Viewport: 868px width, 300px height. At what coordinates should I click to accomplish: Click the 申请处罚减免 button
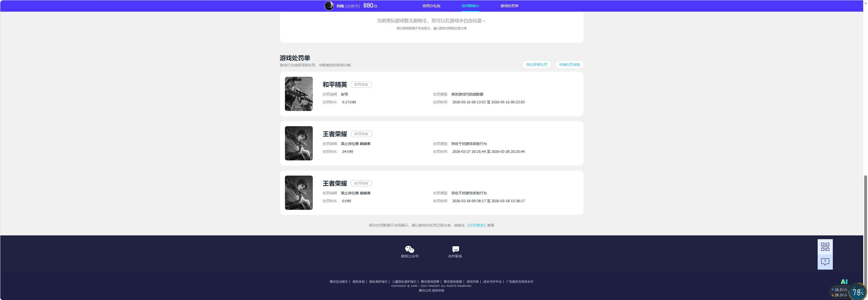click(x=569, y=64)
